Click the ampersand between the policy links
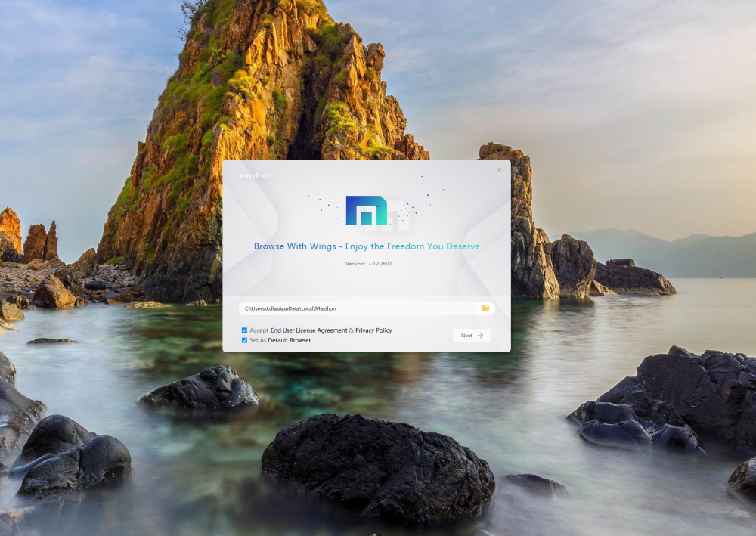Image resolution: width=756 pixels, height=536 pixels. (x=351, y=330)
